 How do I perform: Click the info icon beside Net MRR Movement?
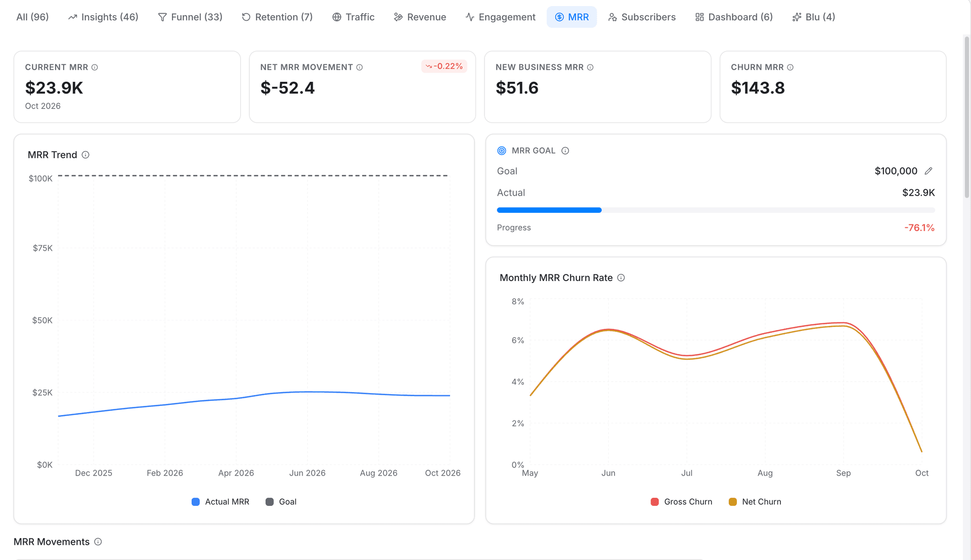(360, 67)
